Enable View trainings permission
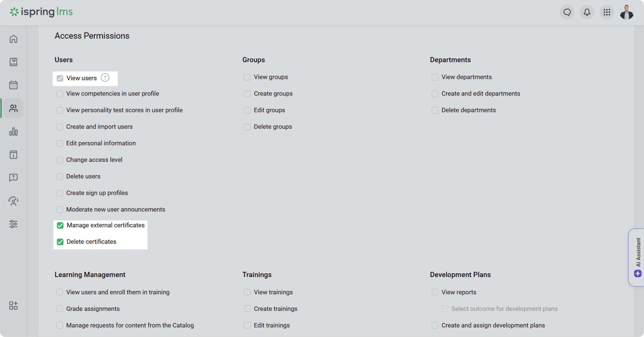The width and height of the screenshot is (644, 337). [x=247, y=292]
